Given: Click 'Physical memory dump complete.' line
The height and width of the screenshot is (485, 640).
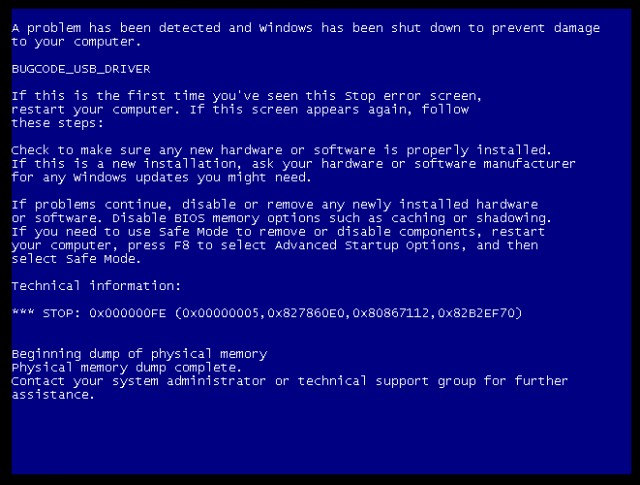Looking at the screenshot, I should pos(127,367).
